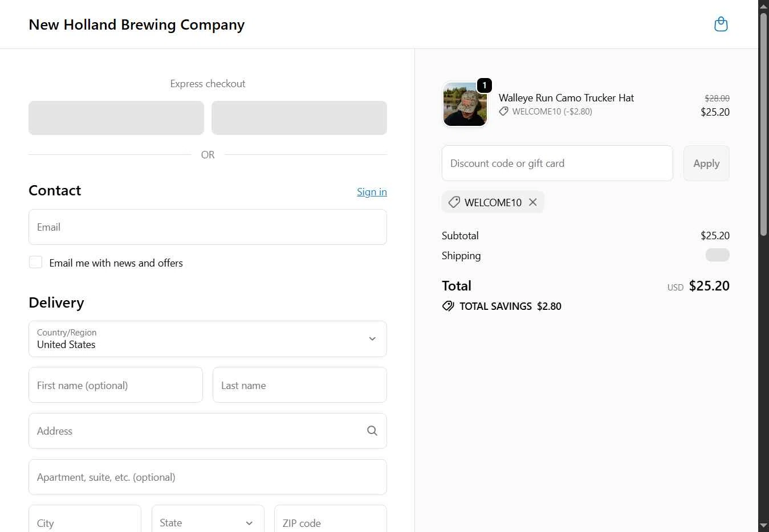
Task: Remove the WELCOME10 discount code
Action: pos(533,202)
